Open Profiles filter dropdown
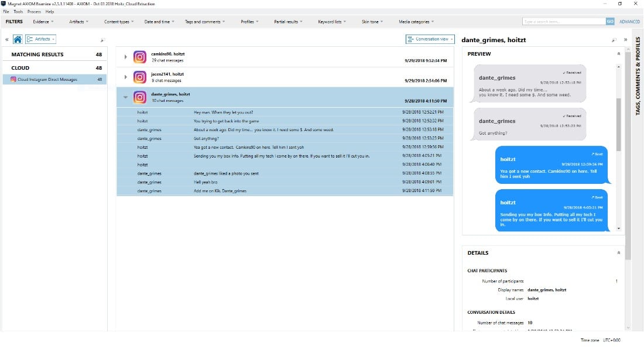Image resolution: width=644 pixels, height=349 pixels. 249,22
